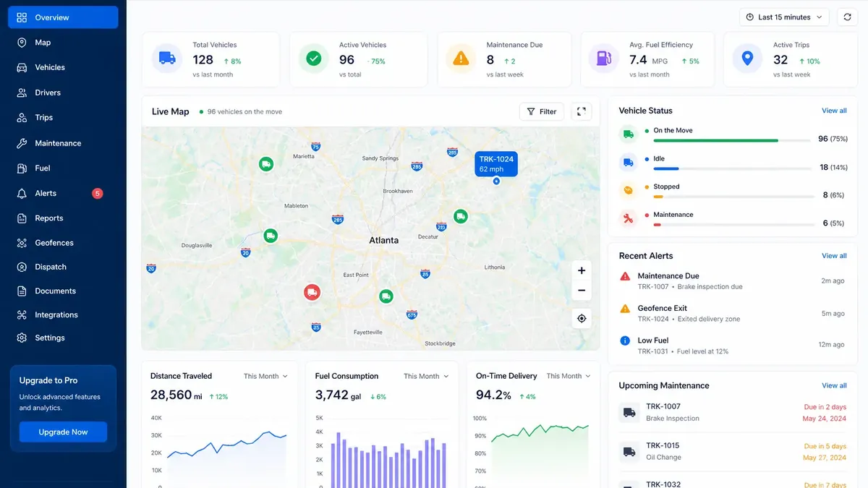This screenshot has width=868, height=488.
Task: Go to Overview in sidebar
Action: click(63, 17)
